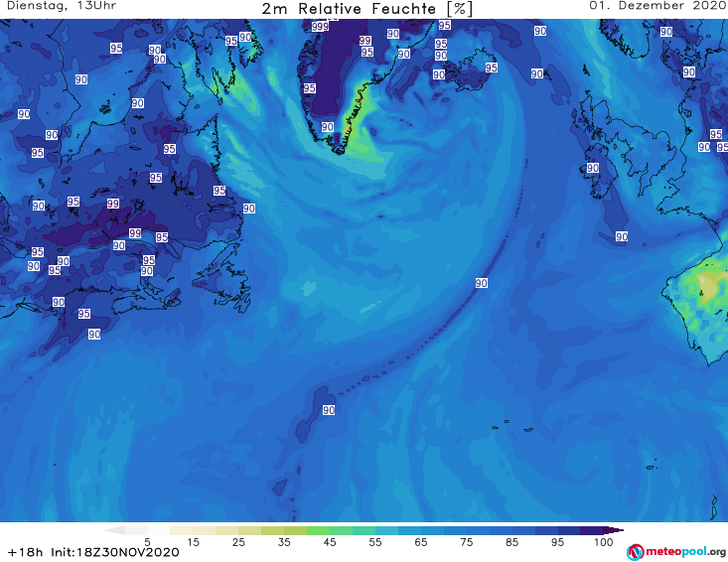
Task: Click legend tick value "95"
Action: [x=557, y=542]
